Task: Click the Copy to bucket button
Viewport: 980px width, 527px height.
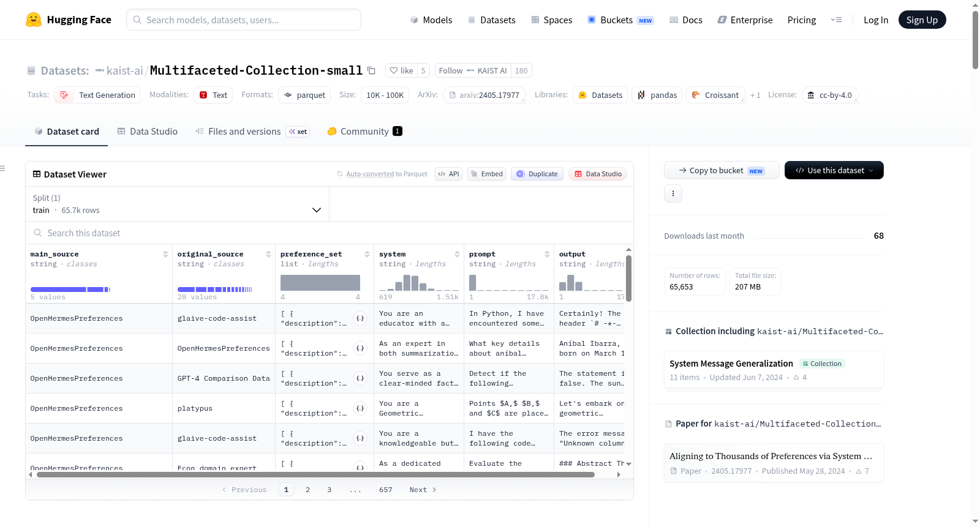Action: pyautogui.click(x=722, y=170)
